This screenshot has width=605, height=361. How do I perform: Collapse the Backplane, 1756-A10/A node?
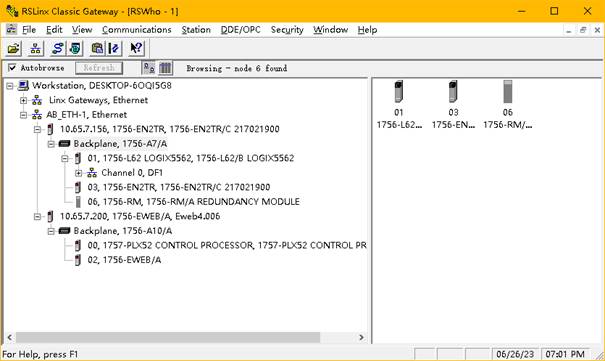[x=51, y=231]
